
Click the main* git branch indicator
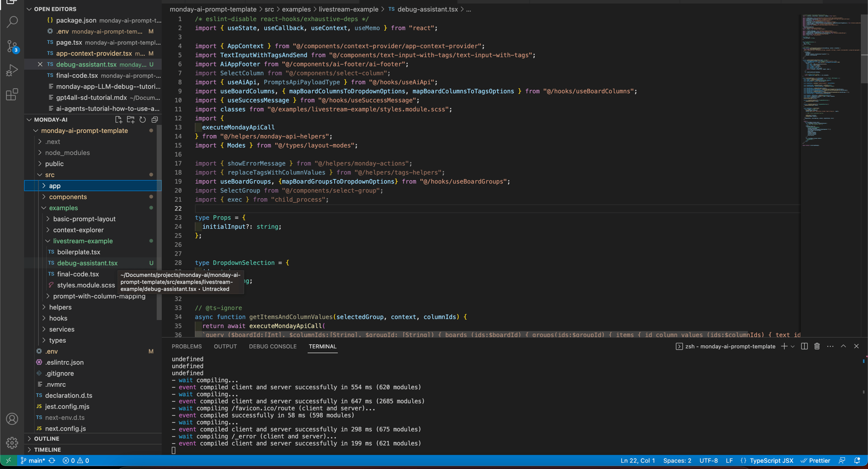pos(33,460)
